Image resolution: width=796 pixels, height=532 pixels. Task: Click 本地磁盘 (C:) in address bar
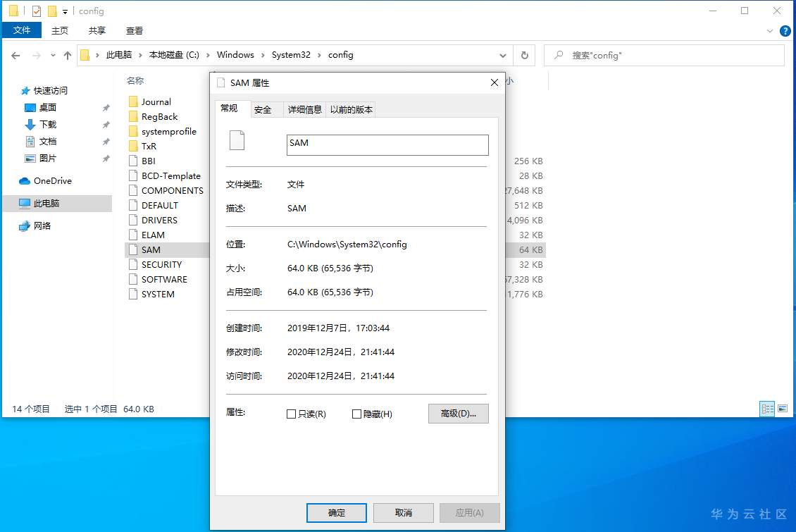pyautogui.click(x=174, y=55)
